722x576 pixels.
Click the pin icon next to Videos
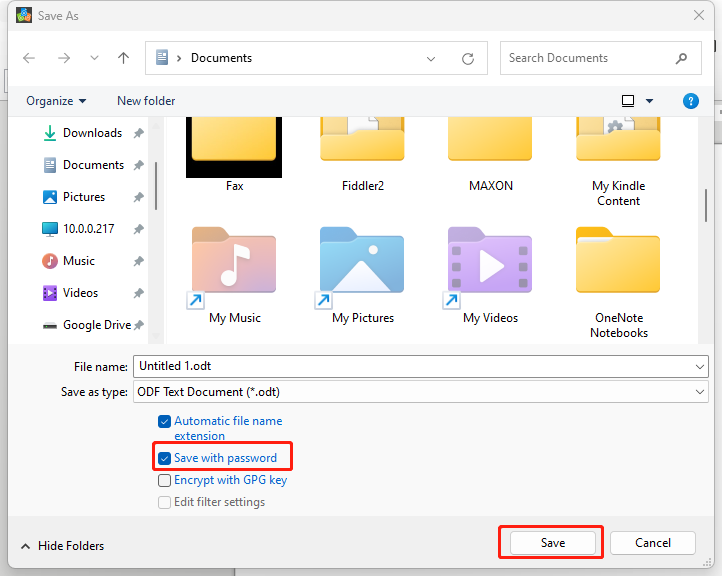[x=139, y=293]
